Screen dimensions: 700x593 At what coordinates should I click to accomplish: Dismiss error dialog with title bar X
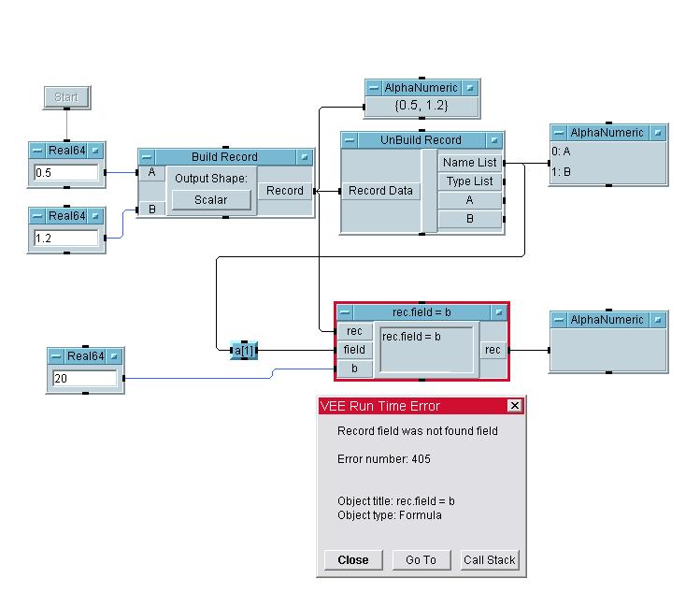[x=514, y=406]
